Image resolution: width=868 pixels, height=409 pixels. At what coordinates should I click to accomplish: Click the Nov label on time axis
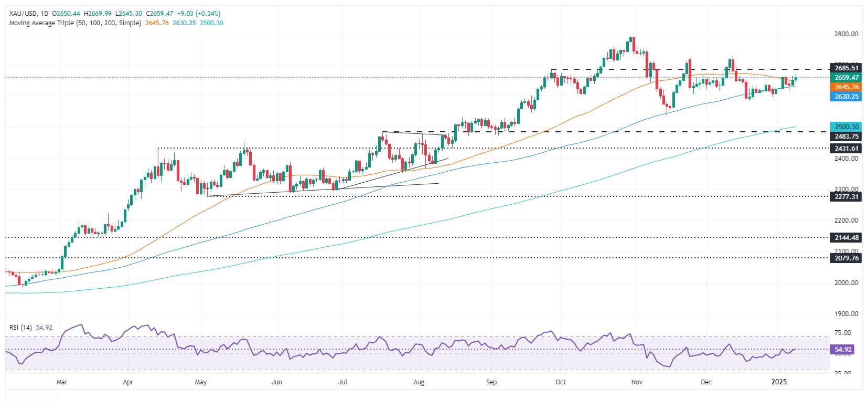[x=637, y=382]
